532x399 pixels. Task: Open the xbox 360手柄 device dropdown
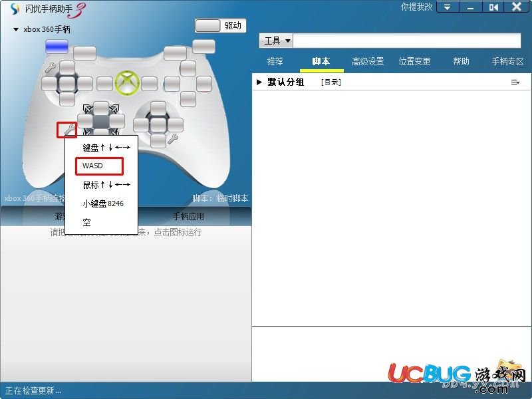[x=15, y=29]
